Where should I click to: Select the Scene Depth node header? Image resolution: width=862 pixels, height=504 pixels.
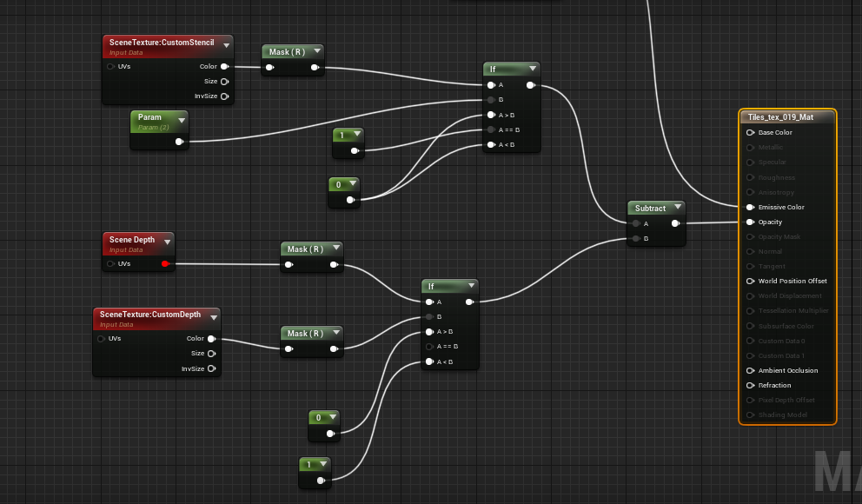click(131, 240)
